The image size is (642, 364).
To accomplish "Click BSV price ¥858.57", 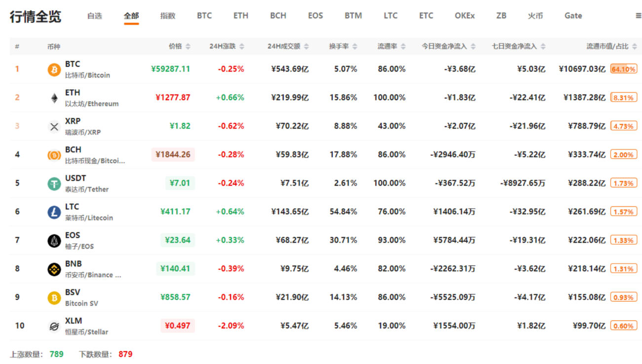I will click(175, 297).
